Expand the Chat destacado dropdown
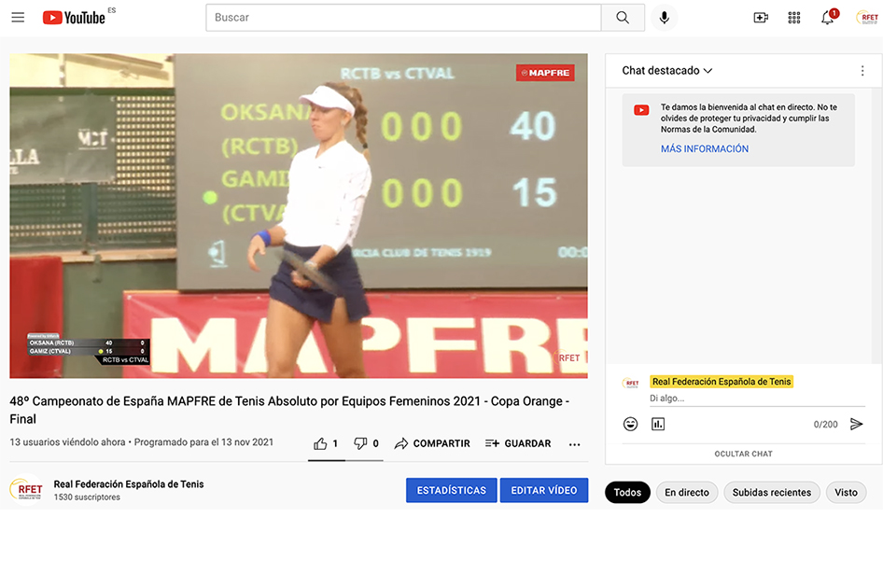This screenshot has height=588, width=883. pyautogui.click(x=667, y=70)
